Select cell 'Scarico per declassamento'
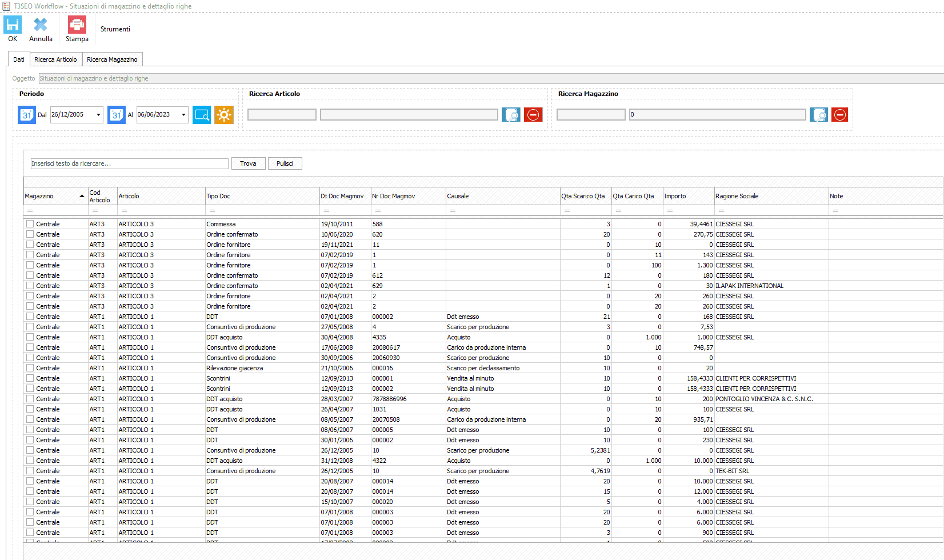The height and width of the screenshot is (560, 944). pos(503,368)
